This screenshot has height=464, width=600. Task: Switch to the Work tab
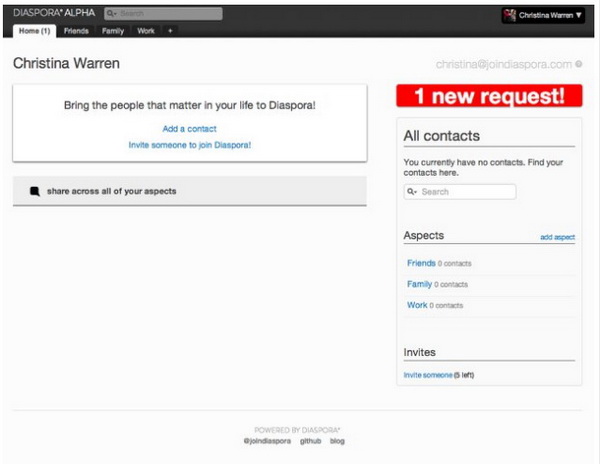point(146,31)
